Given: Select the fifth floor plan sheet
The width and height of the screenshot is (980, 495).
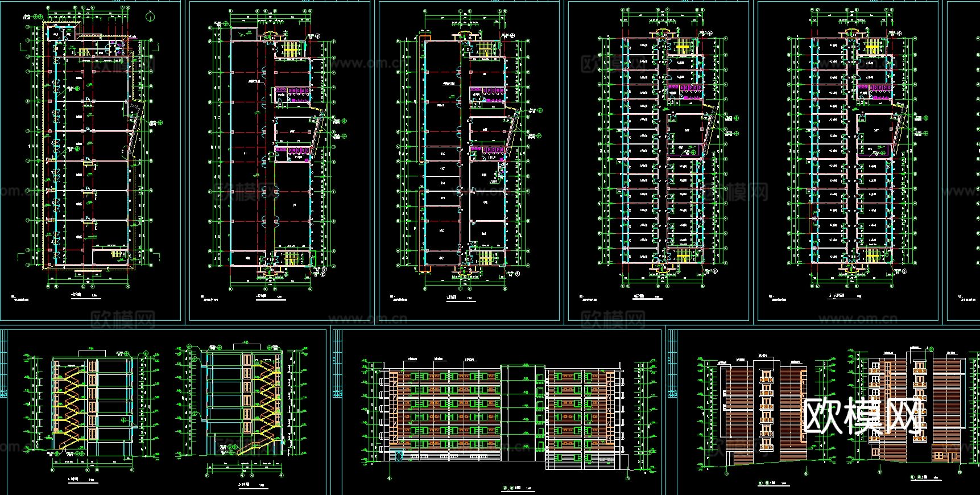Looking at the screenshot, I should (x=848, y=161).
